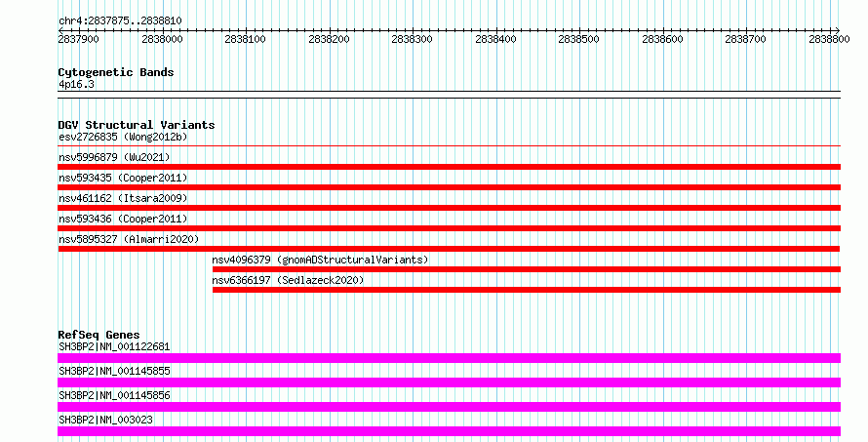Click the 4p16.3 cytogenetic band bar
Viewport: 868px width, 442px height.
449,95
